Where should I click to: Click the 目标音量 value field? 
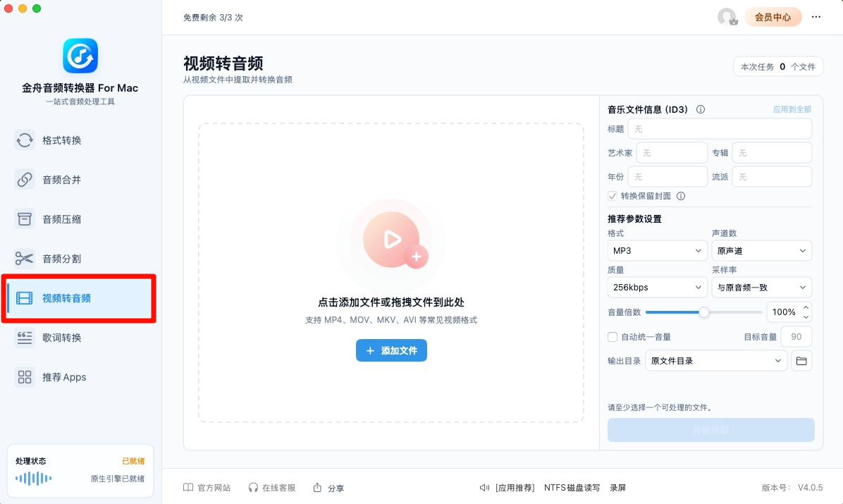(x=796, y=337)
